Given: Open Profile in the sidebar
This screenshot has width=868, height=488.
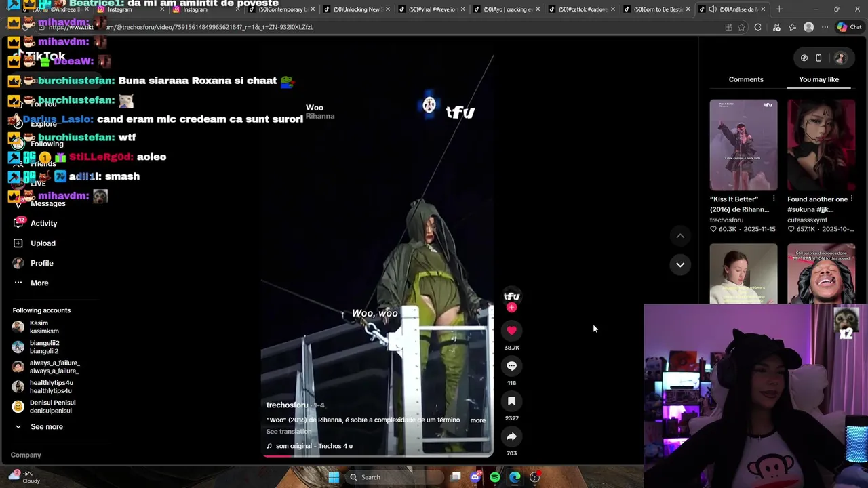Looking at the screenshot, I should 33,263.
